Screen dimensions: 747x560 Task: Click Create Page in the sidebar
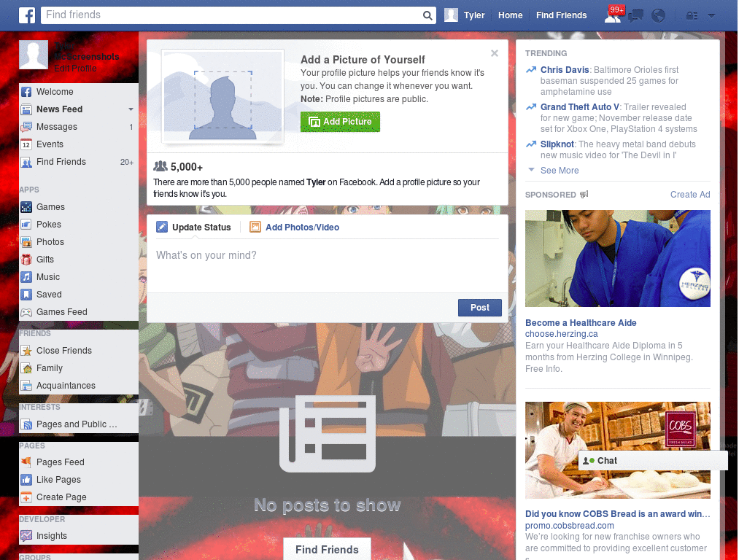coord(79,497)
